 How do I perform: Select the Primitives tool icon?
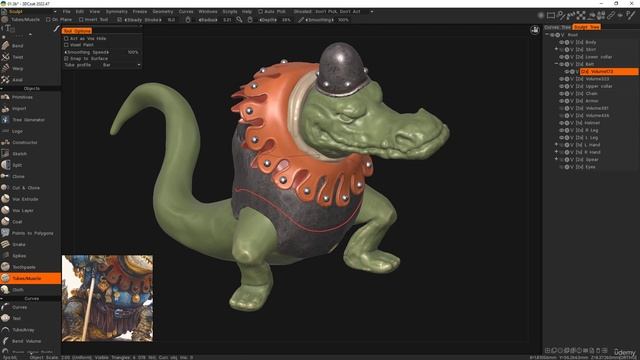(5, 97)
